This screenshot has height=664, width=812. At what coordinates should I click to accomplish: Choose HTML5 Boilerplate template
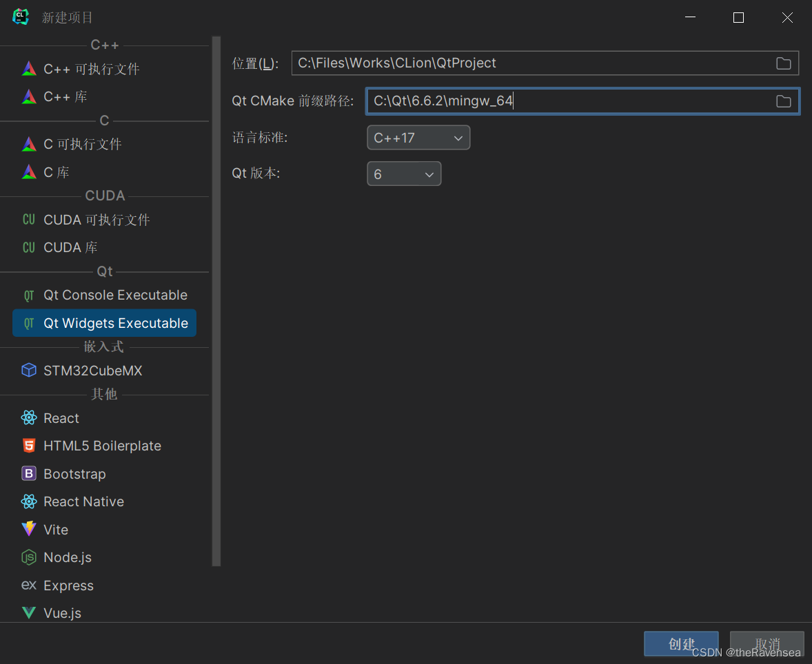(104, 446)
